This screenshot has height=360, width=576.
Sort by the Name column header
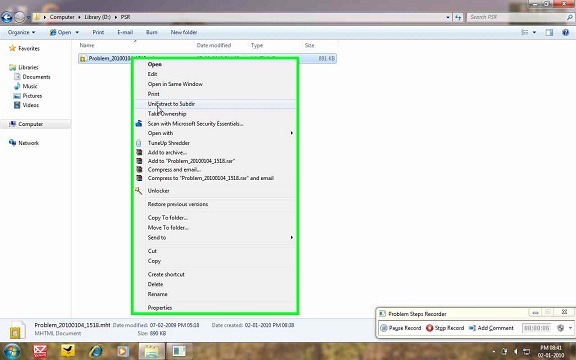pos(87,45)
